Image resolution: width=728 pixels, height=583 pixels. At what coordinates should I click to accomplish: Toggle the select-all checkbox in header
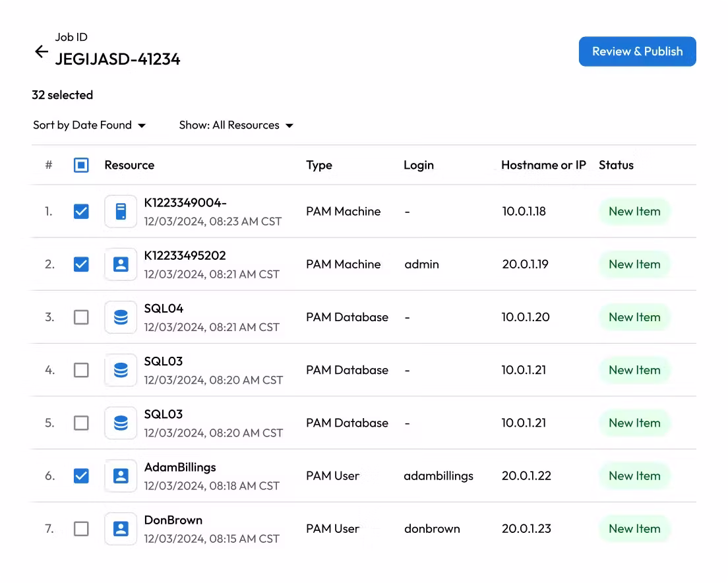tap(81, 165)
